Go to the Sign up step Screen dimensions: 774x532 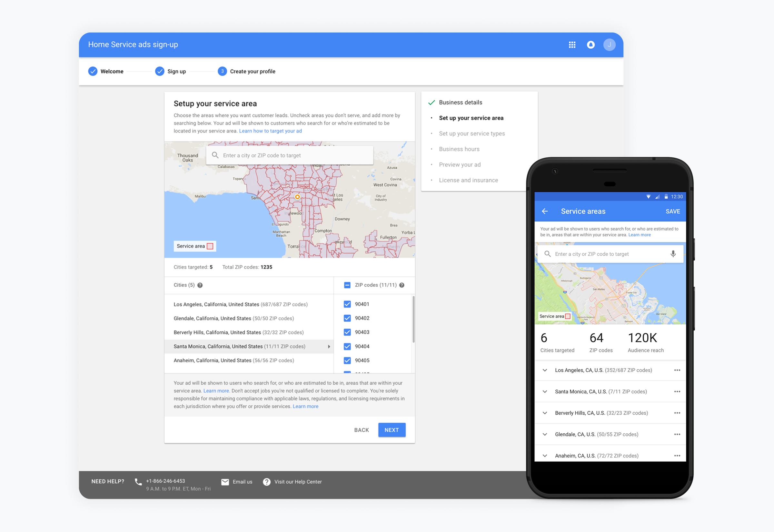point(170,71)
